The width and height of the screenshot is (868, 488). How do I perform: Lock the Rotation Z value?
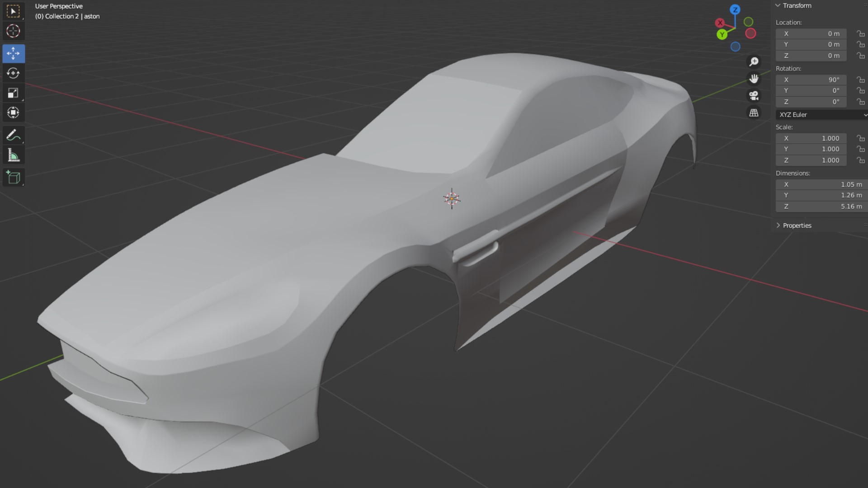(x=860, y=102)
